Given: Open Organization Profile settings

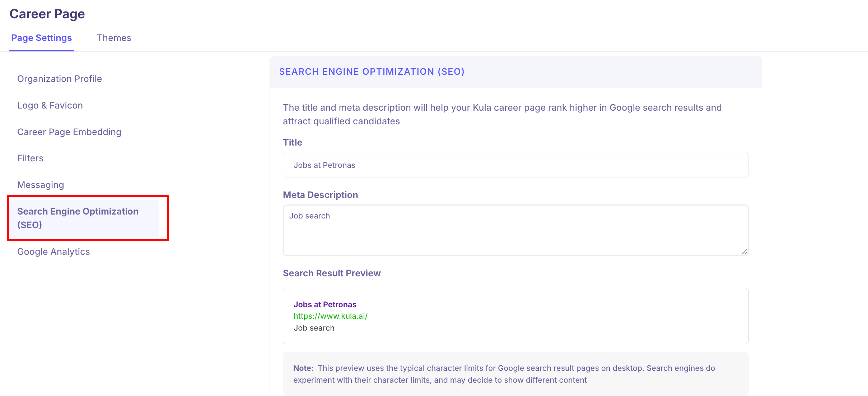Looking at the screenshot, I should 60,79.
